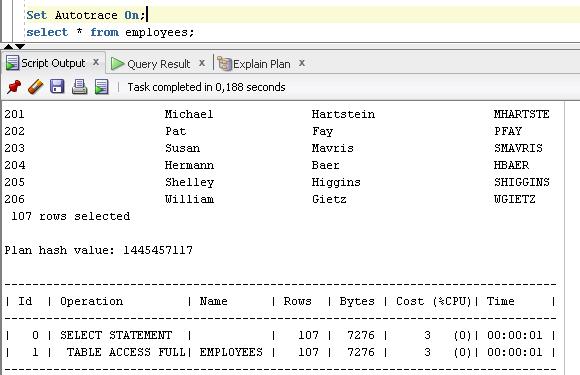Screen dimensions: 580x375
Task: Click 'EMPLOYEES' in the plan Name column
Action: tap(231, 352)
